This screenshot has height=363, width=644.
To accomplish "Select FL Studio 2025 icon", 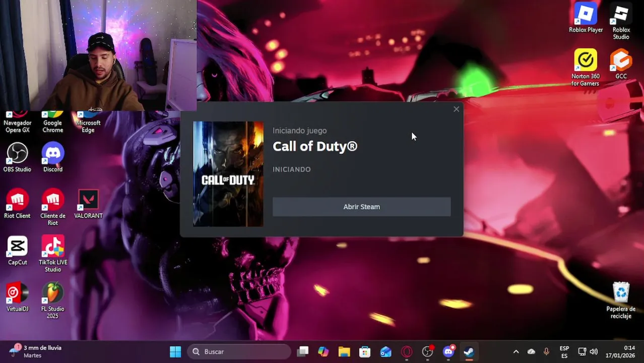I will tap(52, 300).
